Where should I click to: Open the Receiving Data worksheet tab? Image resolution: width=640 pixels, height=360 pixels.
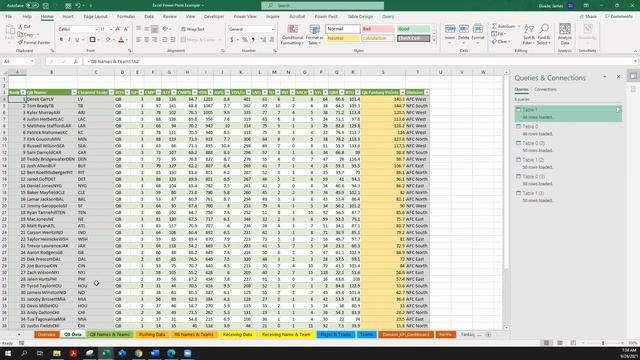click(x=237, y=334)
